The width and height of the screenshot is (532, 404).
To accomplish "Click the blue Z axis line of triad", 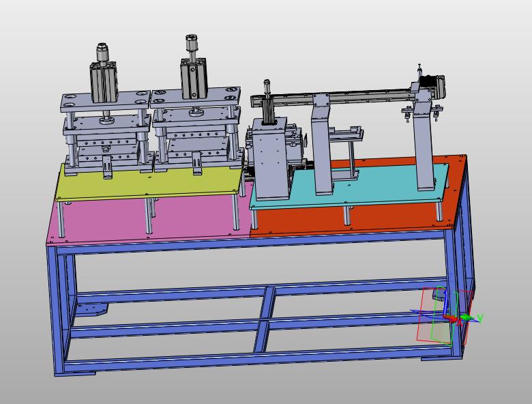I will 445,302.
